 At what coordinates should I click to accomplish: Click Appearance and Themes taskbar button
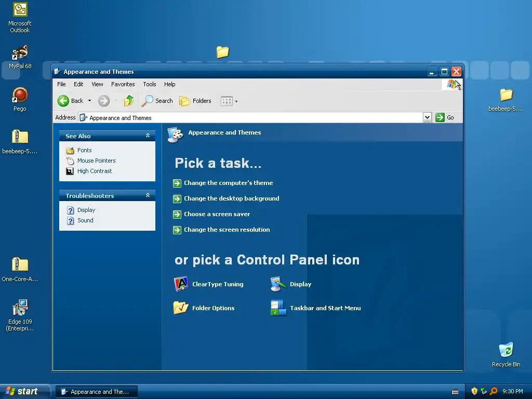click(x=96, y=392)
